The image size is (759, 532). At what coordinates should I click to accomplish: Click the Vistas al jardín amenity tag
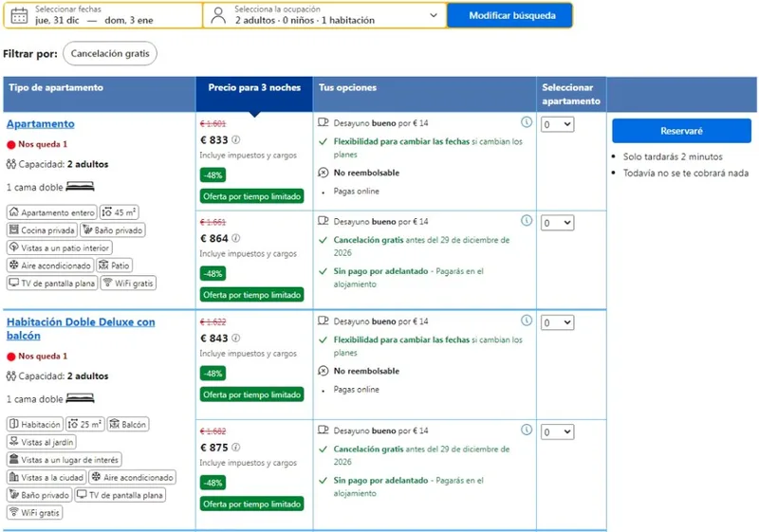(x=41, y=442)
